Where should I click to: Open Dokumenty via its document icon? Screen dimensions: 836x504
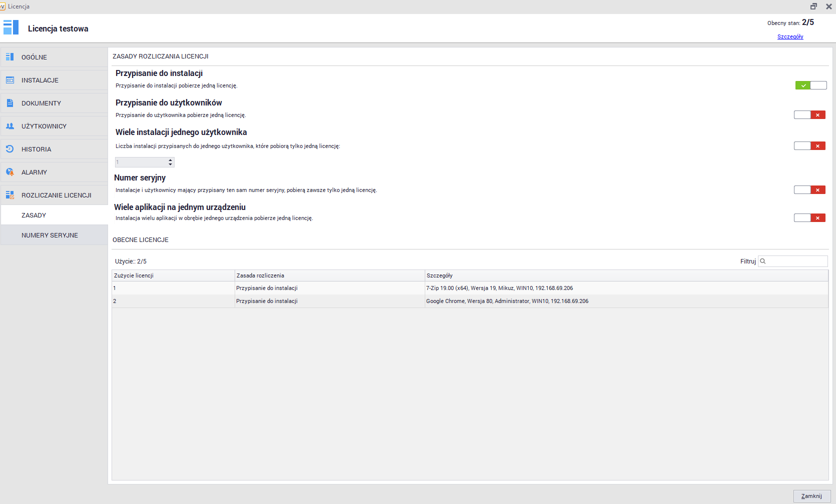[x=10, y=103]
